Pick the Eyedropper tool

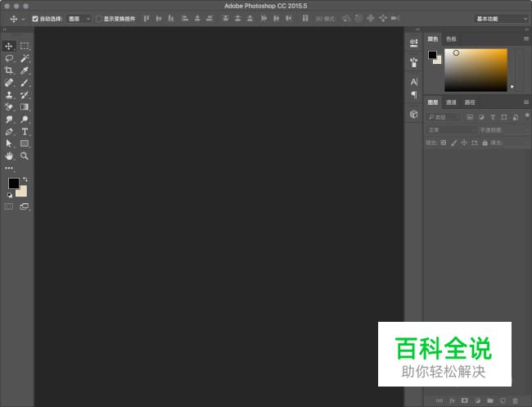[x=25, y=70]
